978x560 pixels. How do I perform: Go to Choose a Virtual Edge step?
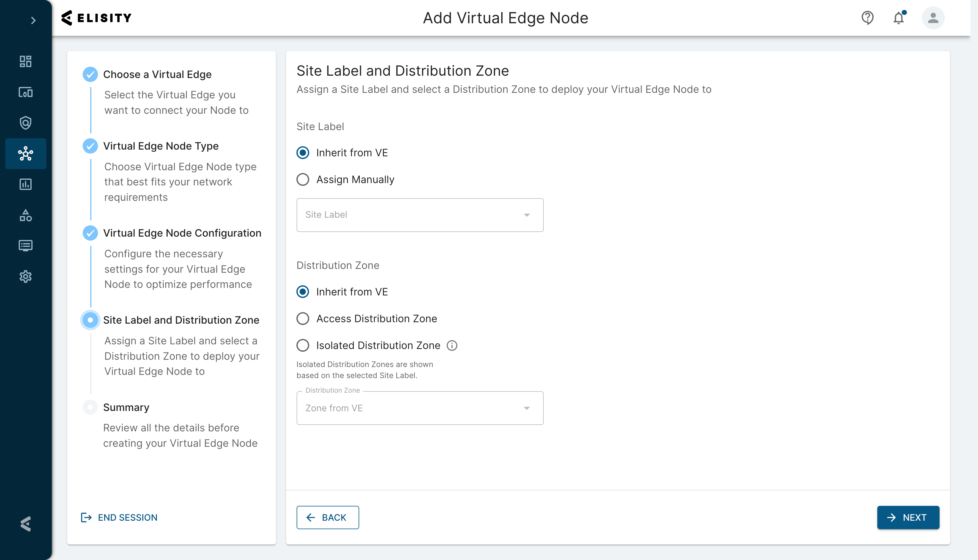pyautogui.click(x=157, y=74)
